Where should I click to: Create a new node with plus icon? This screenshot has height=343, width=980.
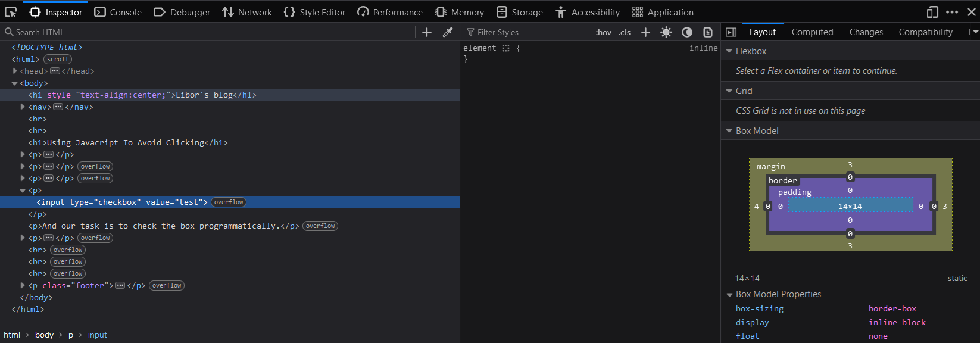(x=427, y=32)
